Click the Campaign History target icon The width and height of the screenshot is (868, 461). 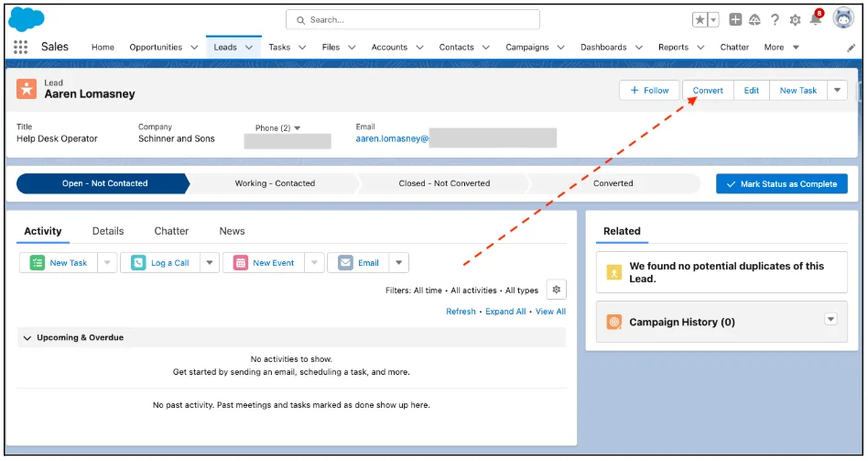[x=613, y=322]
